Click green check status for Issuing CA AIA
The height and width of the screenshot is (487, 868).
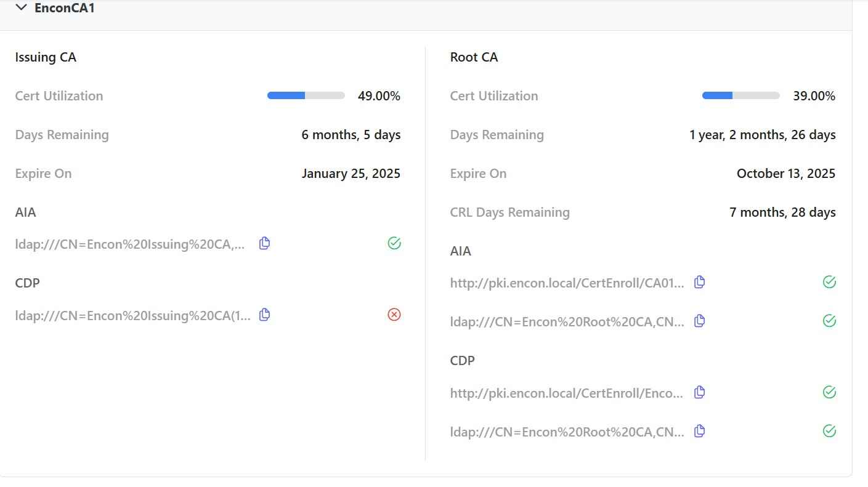click(394, 243)
